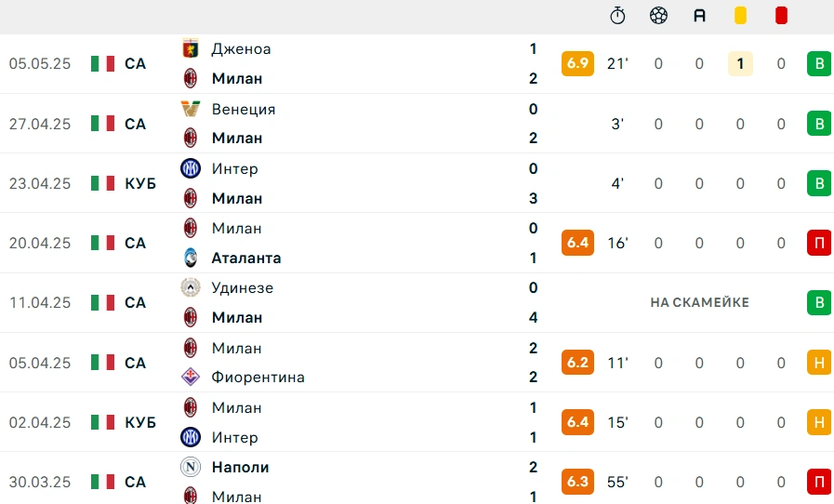Click Fiorentina club crest logo

coord(191,377)
